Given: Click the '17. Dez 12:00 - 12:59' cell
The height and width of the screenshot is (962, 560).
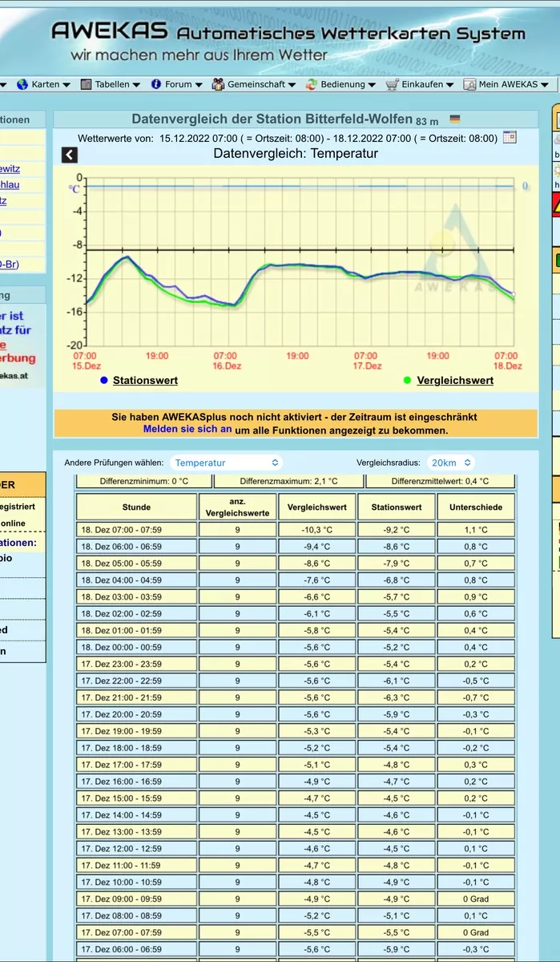Looking at the screenshot, I should click(136, 849).
